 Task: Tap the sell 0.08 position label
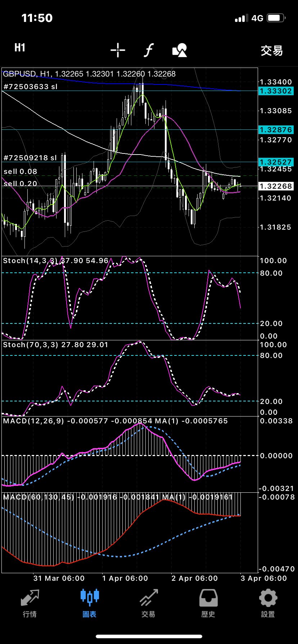[x=21, y=171]
